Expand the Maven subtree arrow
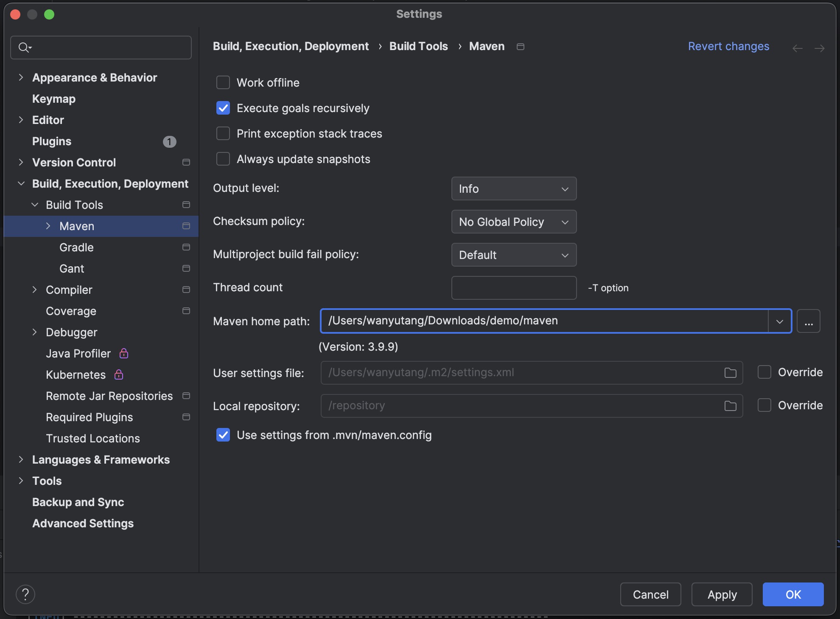 click(x=48, y=226)
